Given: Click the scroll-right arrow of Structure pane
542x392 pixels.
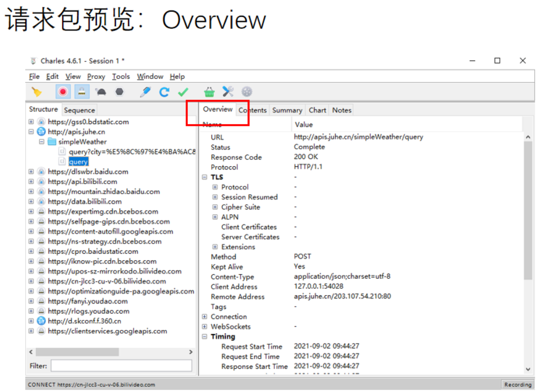Looking at the screenshot, I should pyautogui.click(x=191, y=352).
